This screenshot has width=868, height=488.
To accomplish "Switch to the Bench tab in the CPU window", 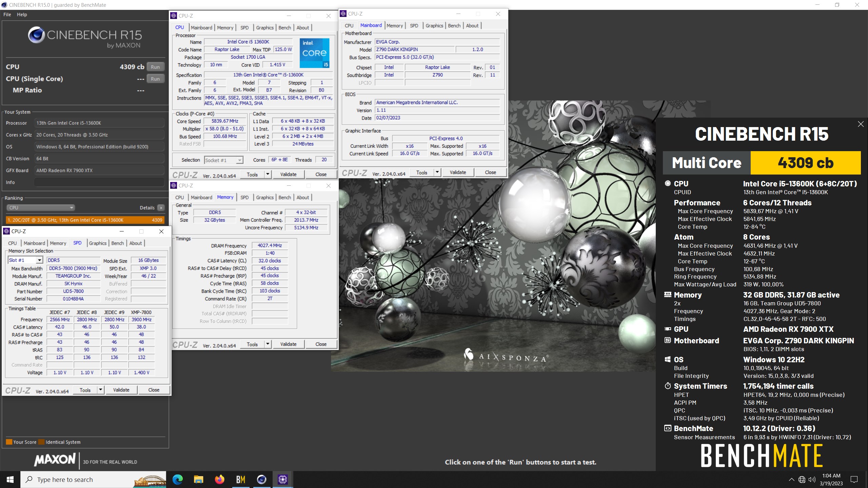I will [x=284, y=28].
